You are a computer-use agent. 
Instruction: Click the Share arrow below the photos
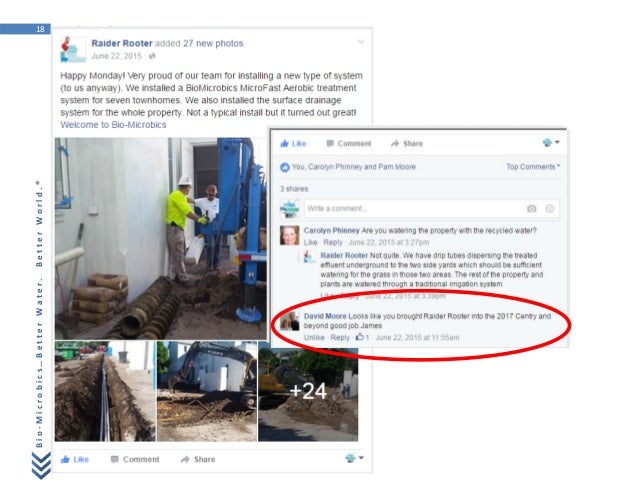point(185,459)
